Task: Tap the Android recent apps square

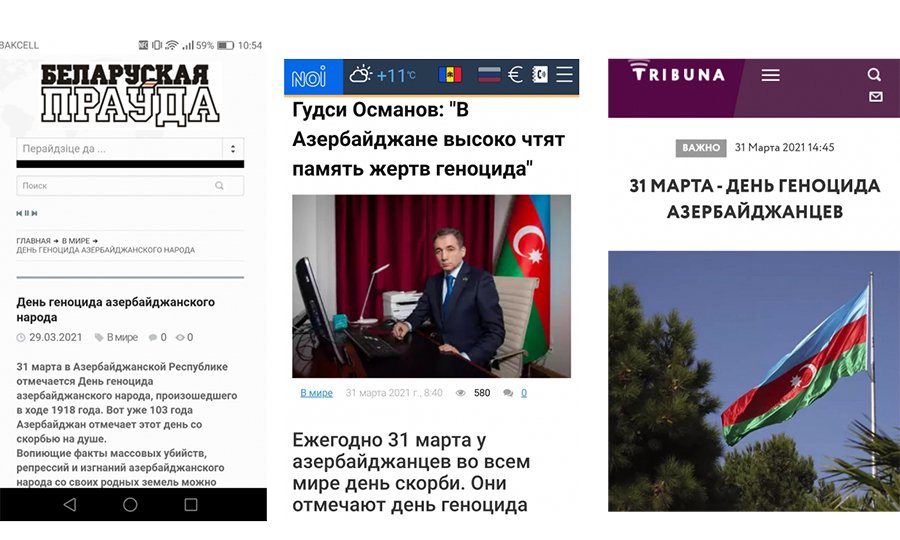Action: point(191,504)
